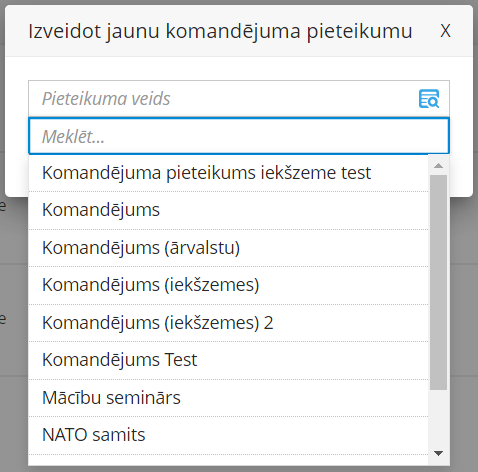Click the dropdown list scrollbar thumb

tap(439, 282)
